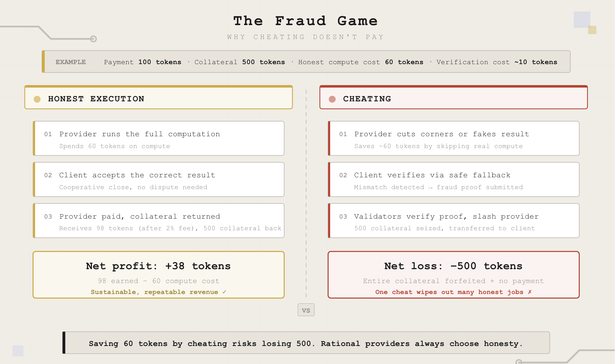Select 'Client accepts the correct result' card
Image resolution: width=615 pixels, height=364 pixels.
click(159, 179)
